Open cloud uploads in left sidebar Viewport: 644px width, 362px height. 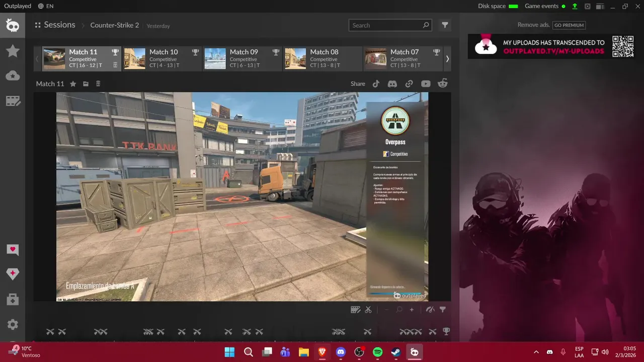[13, 76]
